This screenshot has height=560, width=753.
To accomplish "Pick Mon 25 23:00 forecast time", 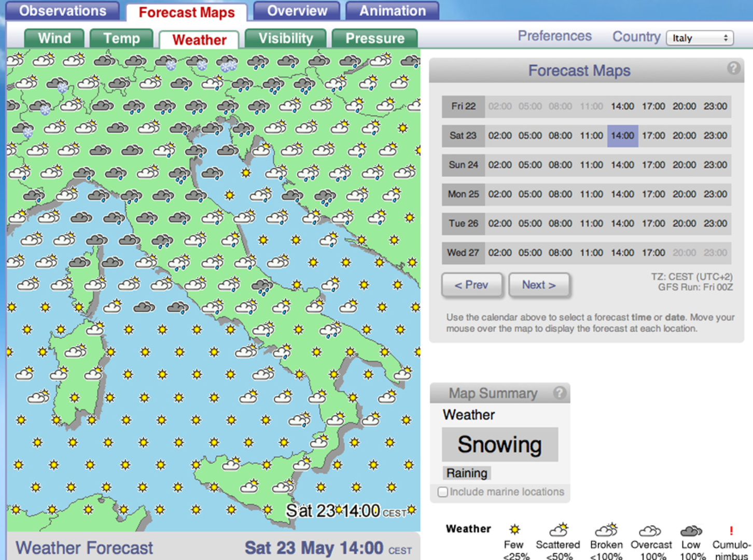I will coord(715,194).
